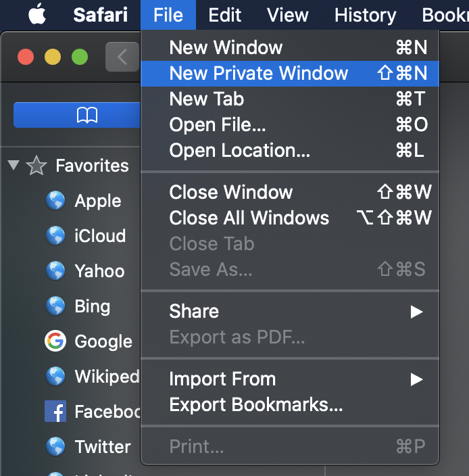Click the yellow minimize window button
Image resolution: width=469 pixels, height=476 pixels.
[53, 57]
